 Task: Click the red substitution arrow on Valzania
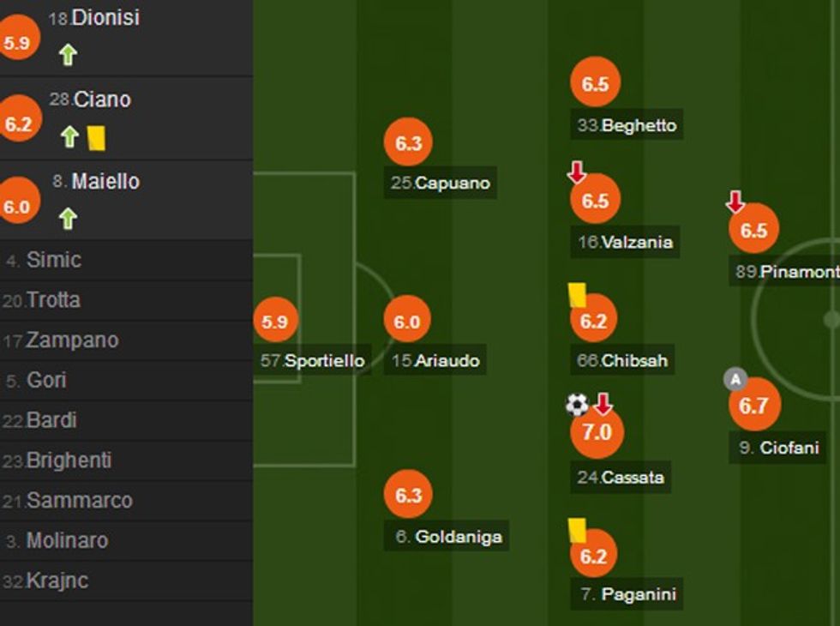tap(577, 173)
